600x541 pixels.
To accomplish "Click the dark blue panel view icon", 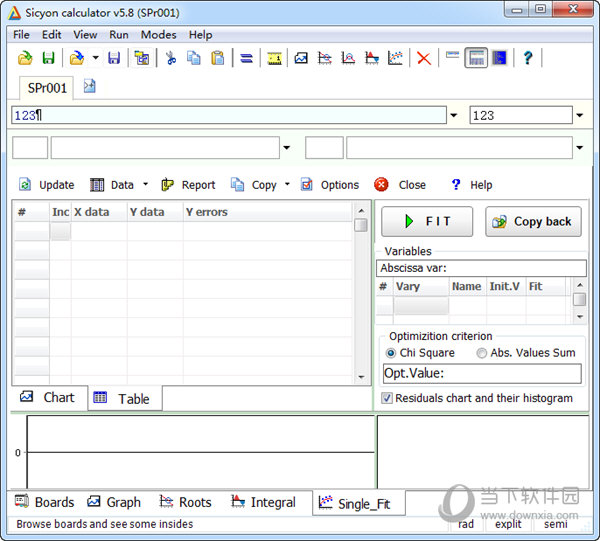I will 499,58.
